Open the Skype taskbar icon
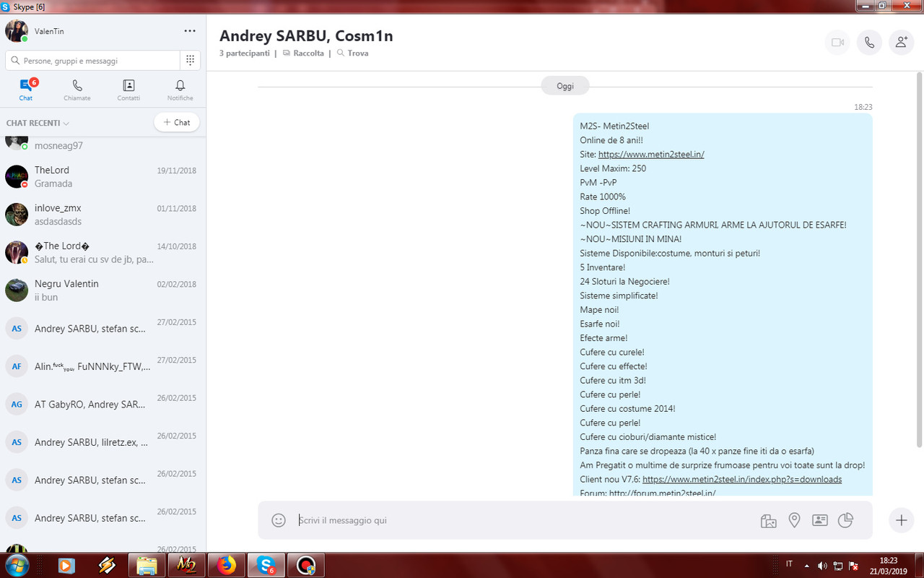This screenshot has height=578, width=924. (266, 565)
